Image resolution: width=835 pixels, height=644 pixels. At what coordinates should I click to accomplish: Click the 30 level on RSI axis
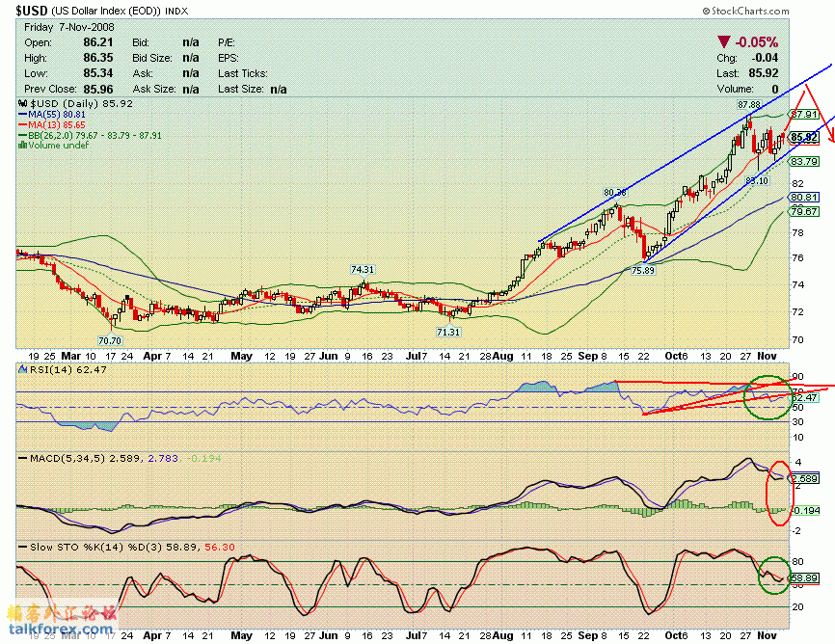pos(797,422)
